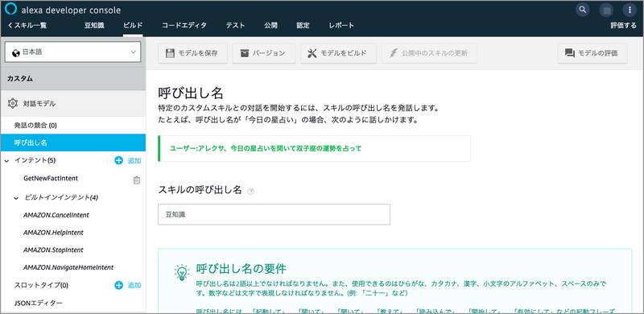Switch to the 認定 tab
644x314 pixels.
pyautogui.click(x=303, y=26)
